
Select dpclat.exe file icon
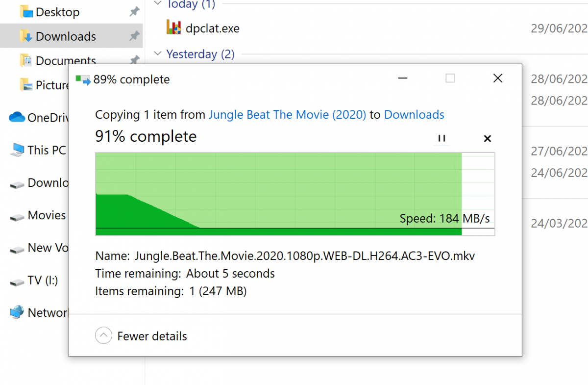coord(174,28)
